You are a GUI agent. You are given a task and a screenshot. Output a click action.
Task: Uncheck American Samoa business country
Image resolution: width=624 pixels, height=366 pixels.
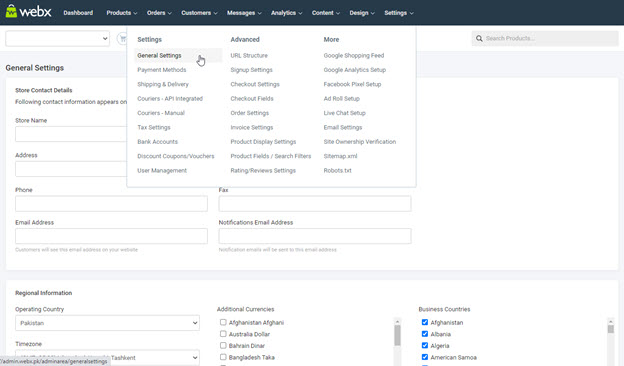pos(425,357)
